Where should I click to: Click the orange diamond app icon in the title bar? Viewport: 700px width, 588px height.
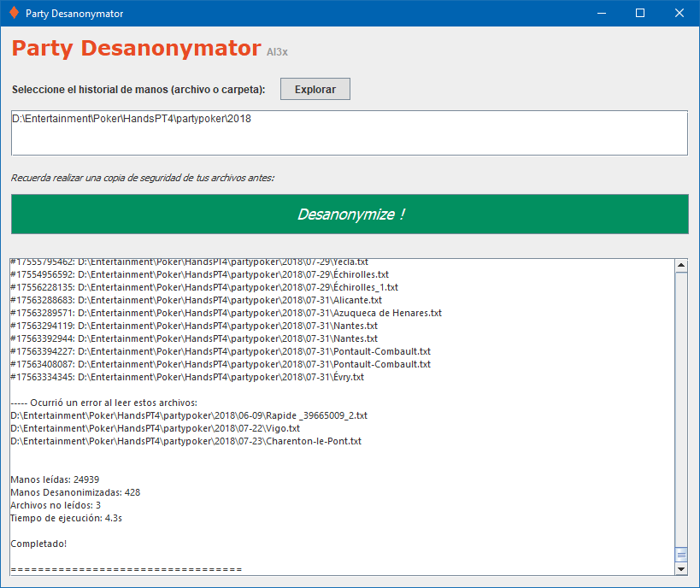14,13
